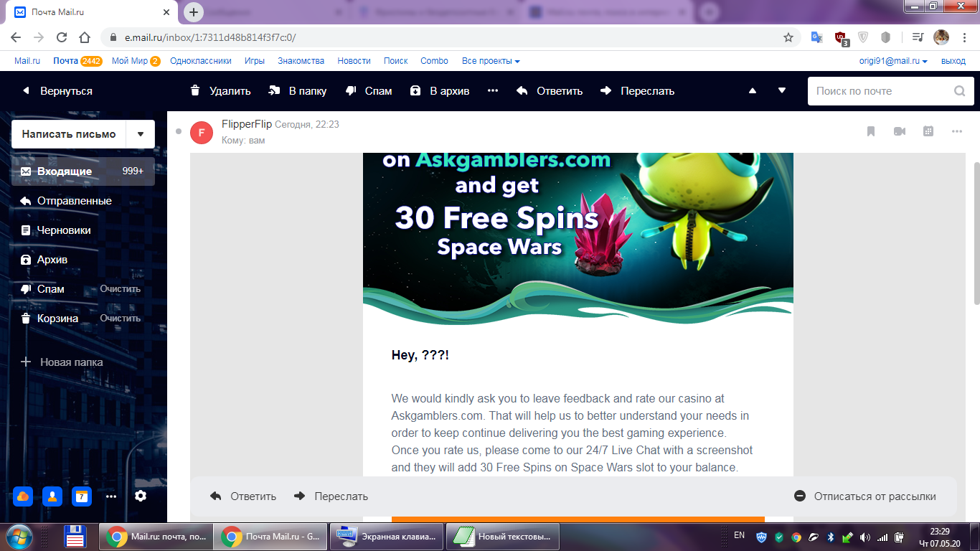
Task: Open the calendar icon in sidebar
Action: (x=82, y=496)
